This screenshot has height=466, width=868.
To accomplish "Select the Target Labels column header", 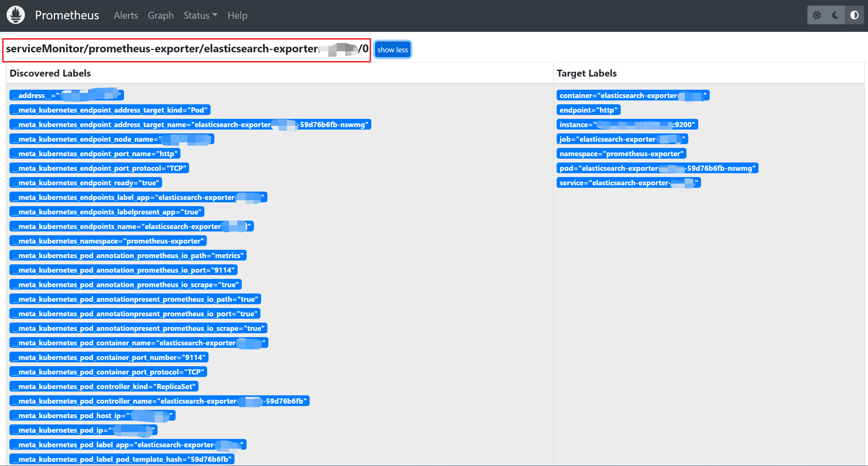I will click(x=587, y=73).
